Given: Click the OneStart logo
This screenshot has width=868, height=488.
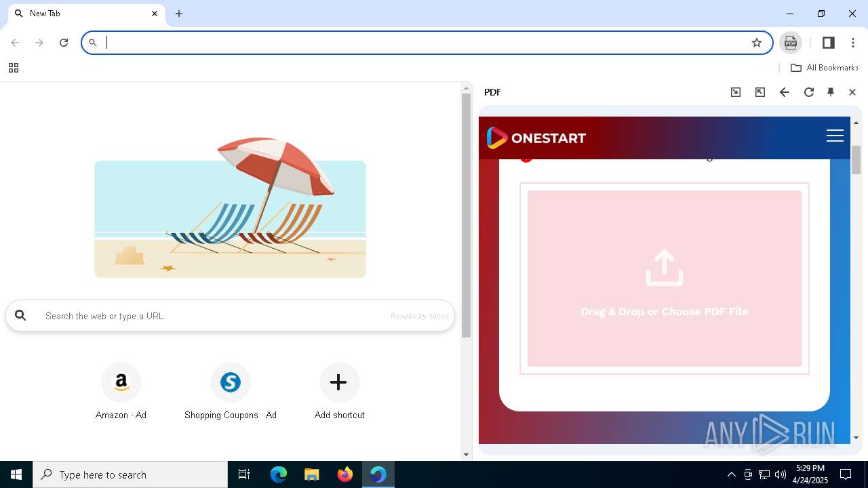Looking at the screenshot, I should (536, 138).
